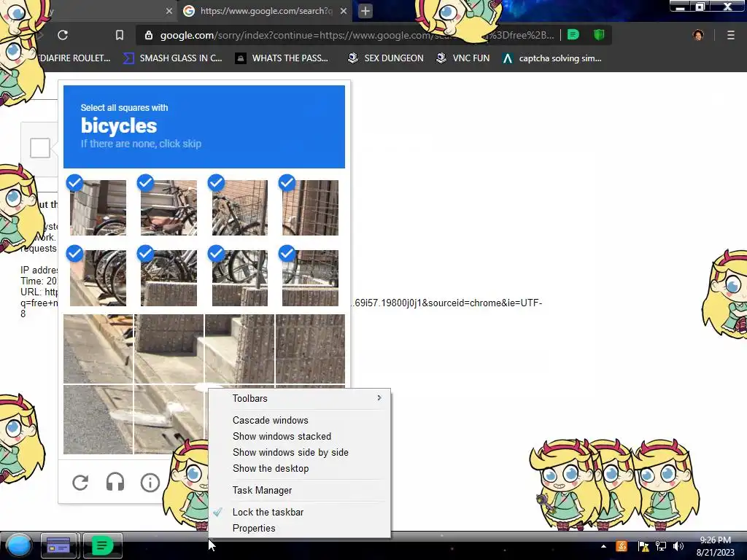The width and height of the screenshot is (747, 560).
Task: Open a new browser tab with plus button
Action: point(365,10)
